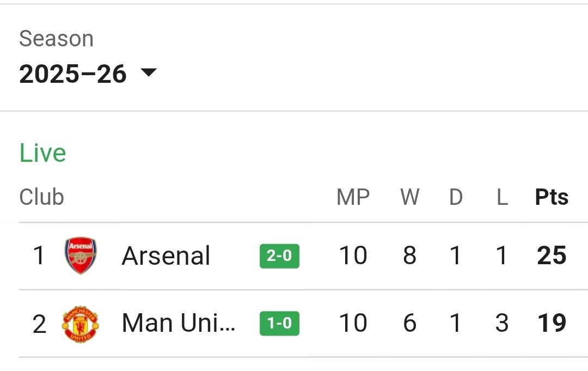Select the Man Uni... team name
This screenshot has width=588, height=371.
[179, 323]
